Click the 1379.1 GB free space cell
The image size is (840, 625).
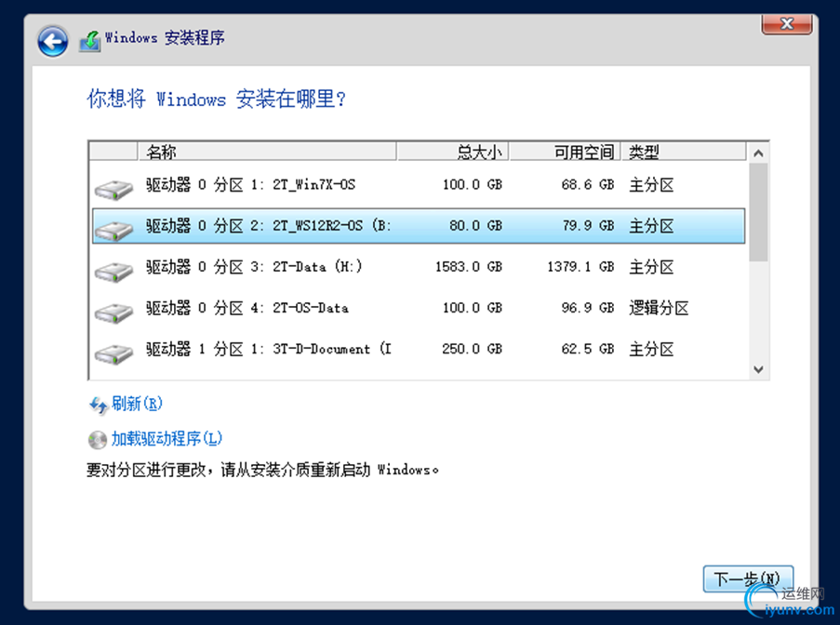tap(580, 267)
